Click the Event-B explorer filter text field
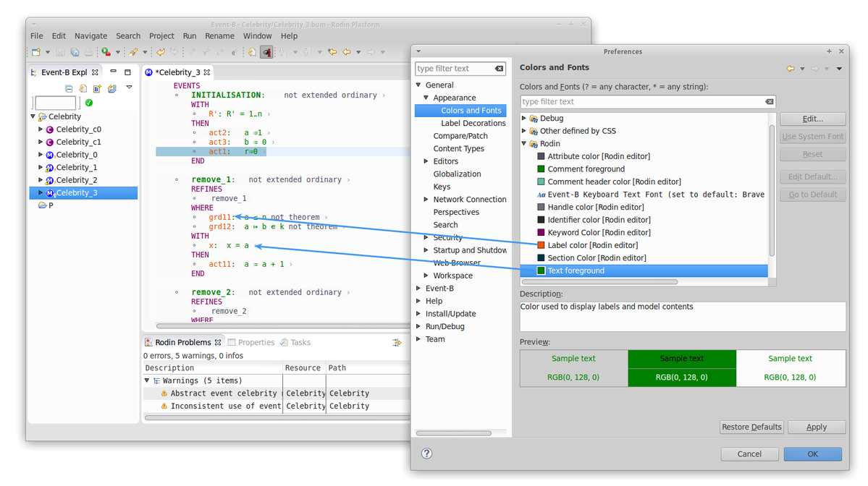The image size is (868, 486). coord(55,103)
